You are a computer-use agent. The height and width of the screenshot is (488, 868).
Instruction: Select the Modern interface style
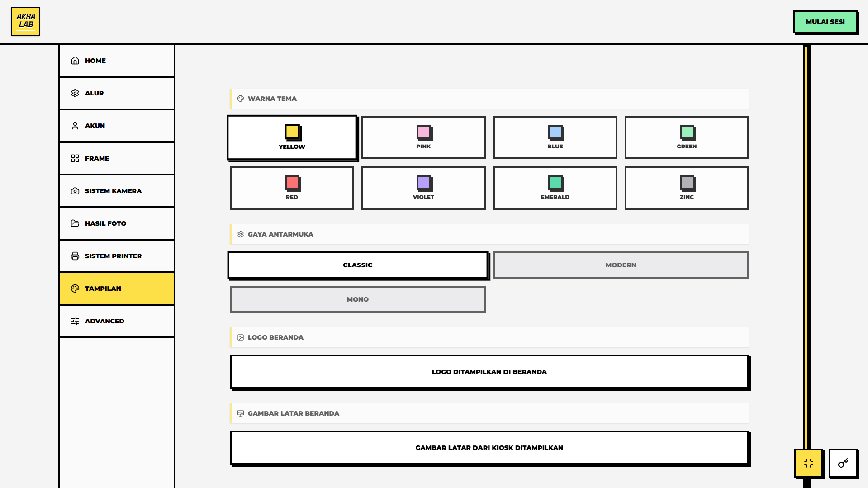pyautogui.click(x=621, y=265)
